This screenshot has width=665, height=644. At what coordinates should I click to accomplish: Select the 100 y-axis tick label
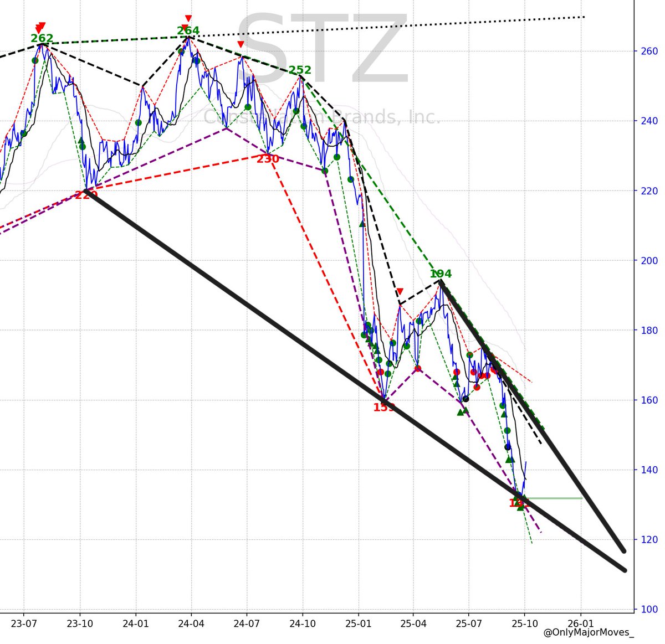649,610
